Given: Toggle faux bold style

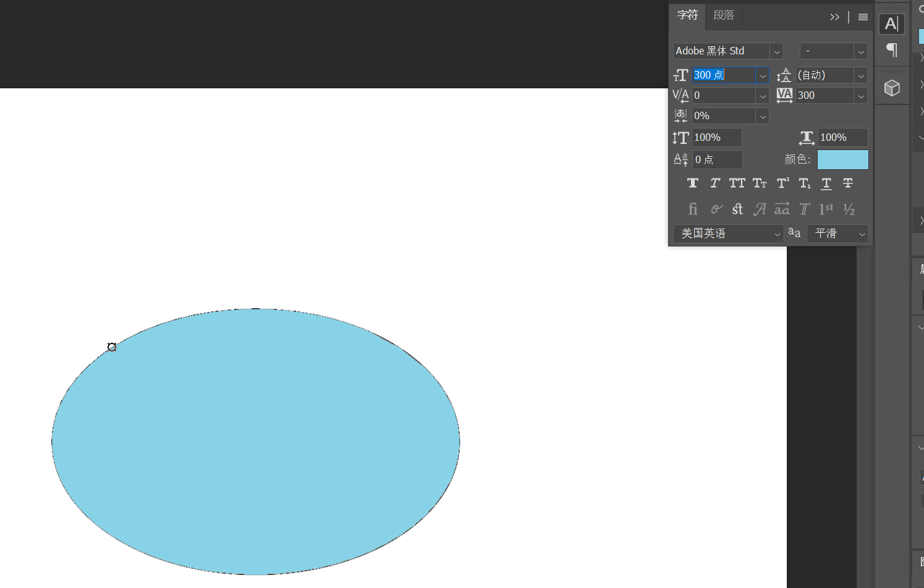Looking at the screenshot, I should (x=693, y=183).
